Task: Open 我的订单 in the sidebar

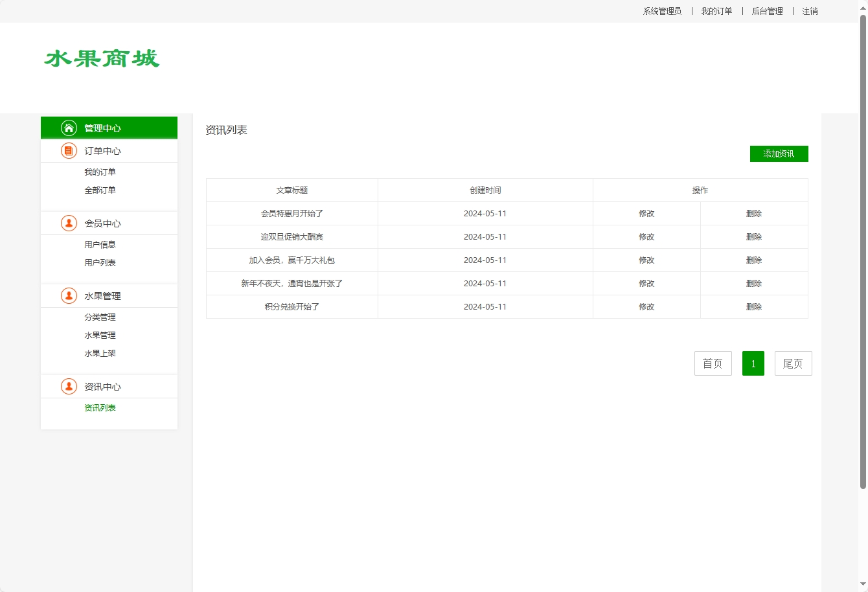Action: pyautogui.click(x=100, y=172)
